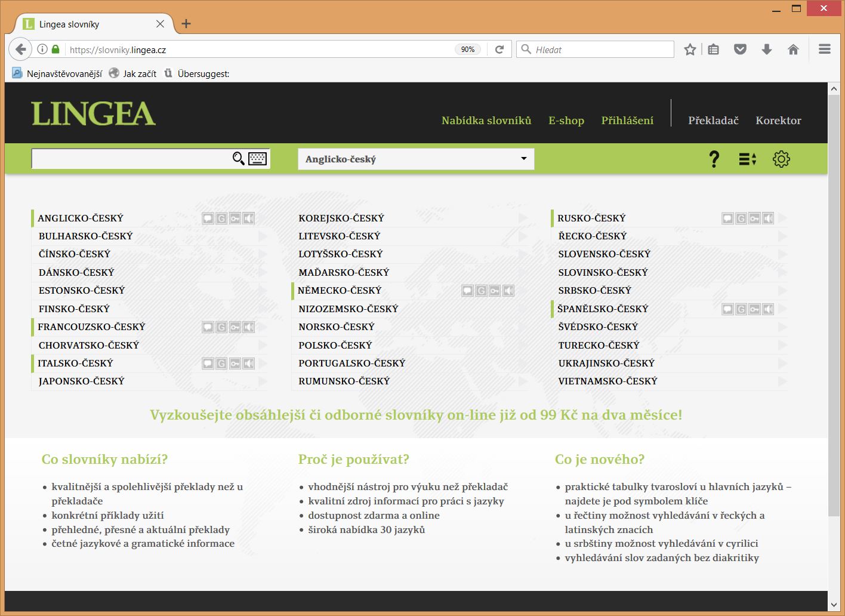Expand arrow at right of BULHARSKO-ČESKÝ row
The height and width of the screenshot is (616, 845).
263,236
